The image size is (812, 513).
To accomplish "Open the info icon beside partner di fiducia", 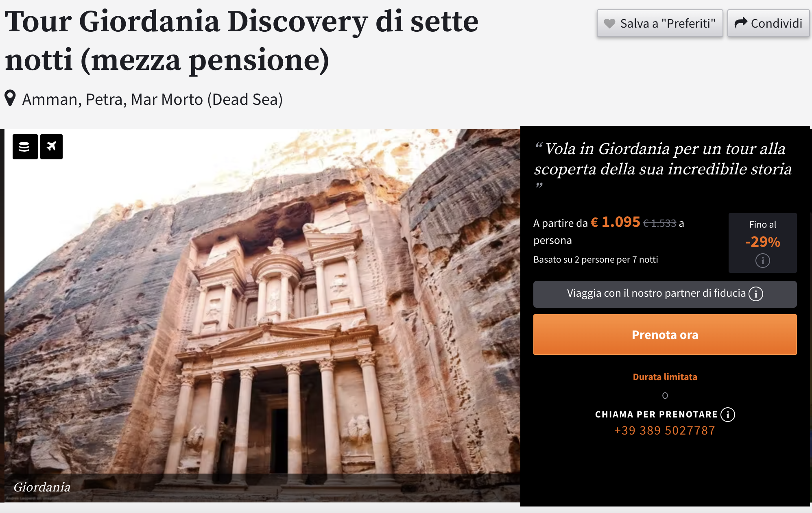I will click(756, 293).
